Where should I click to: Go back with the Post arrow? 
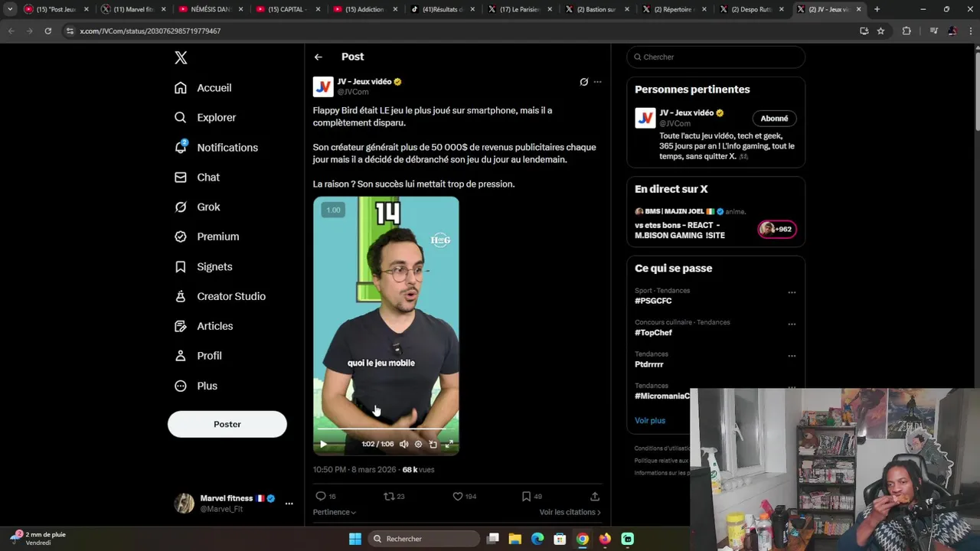[x=318, y=57]
